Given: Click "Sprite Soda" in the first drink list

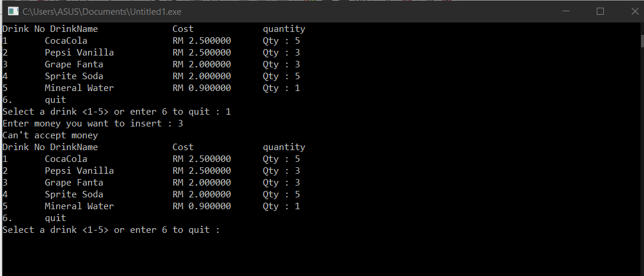Looking at the screenshot, I should pos(74,76).
